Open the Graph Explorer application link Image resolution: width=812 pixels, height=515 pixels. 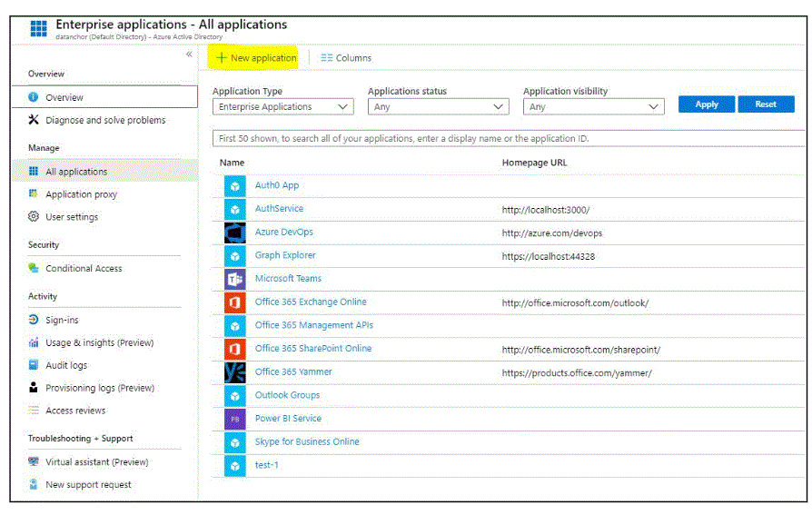(285, 255)
